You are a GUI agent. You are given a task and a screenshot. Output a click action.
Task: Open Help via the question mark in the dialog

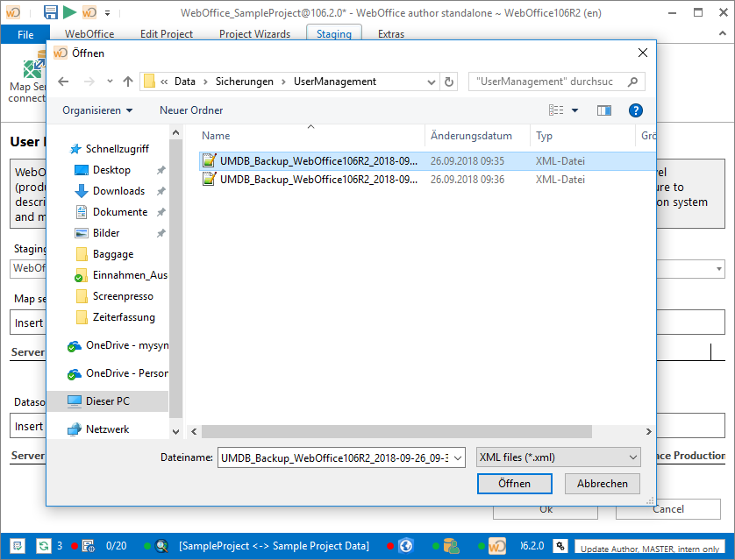636,110
